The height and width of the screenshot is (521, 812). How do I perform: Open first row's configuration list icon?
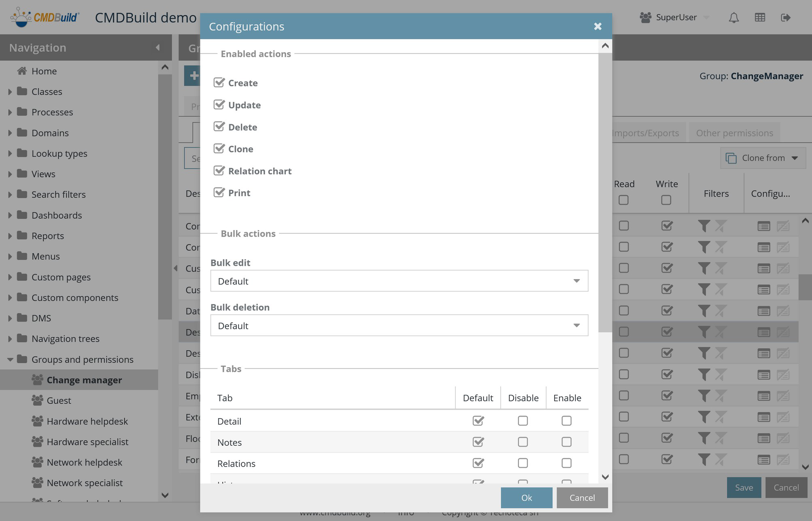click(763, 226)
